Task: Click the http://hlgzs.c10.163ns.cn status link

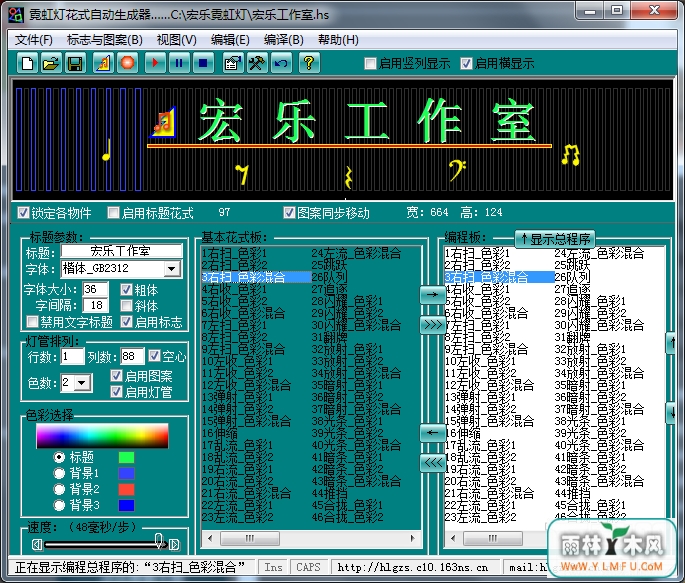Action: (x=412, y=567)
